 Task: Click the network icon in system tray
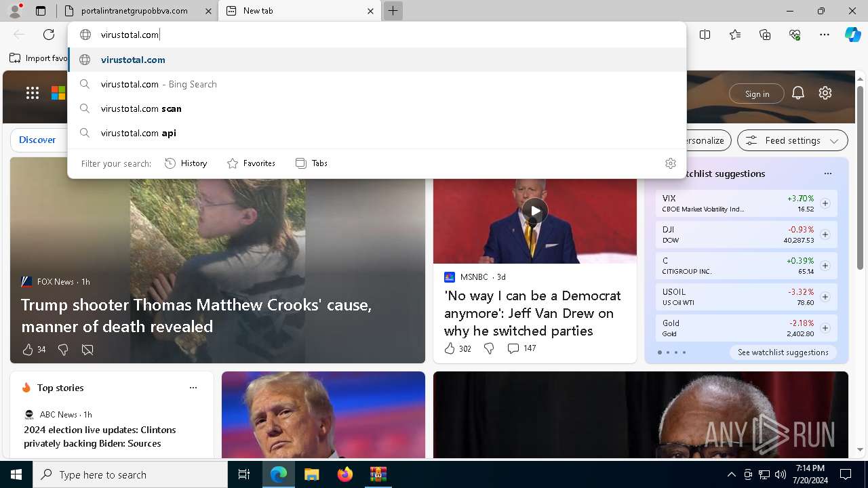coord(764,474)
